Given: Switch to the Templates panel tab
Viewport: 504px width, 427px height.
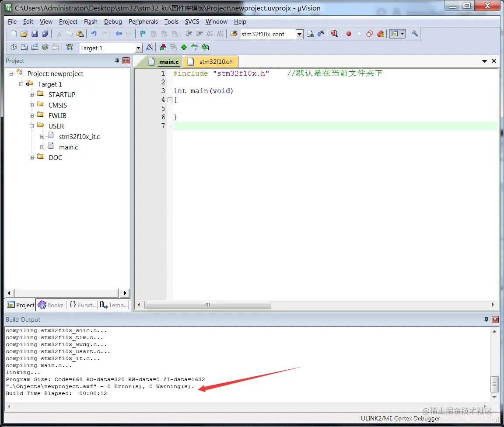Looking at the screenshot, I should 113,305.
